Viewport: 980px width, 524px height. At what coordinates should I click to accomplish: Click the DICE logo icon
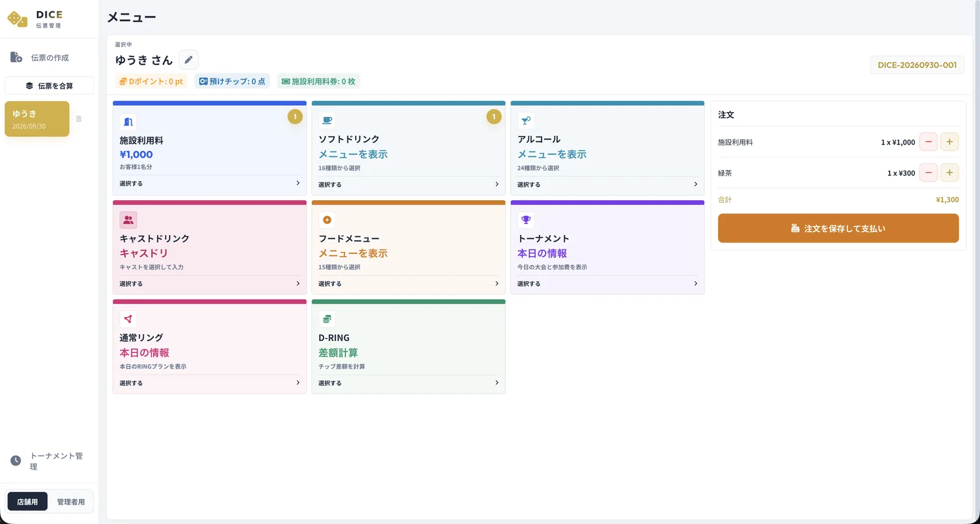tap(17, 19)
